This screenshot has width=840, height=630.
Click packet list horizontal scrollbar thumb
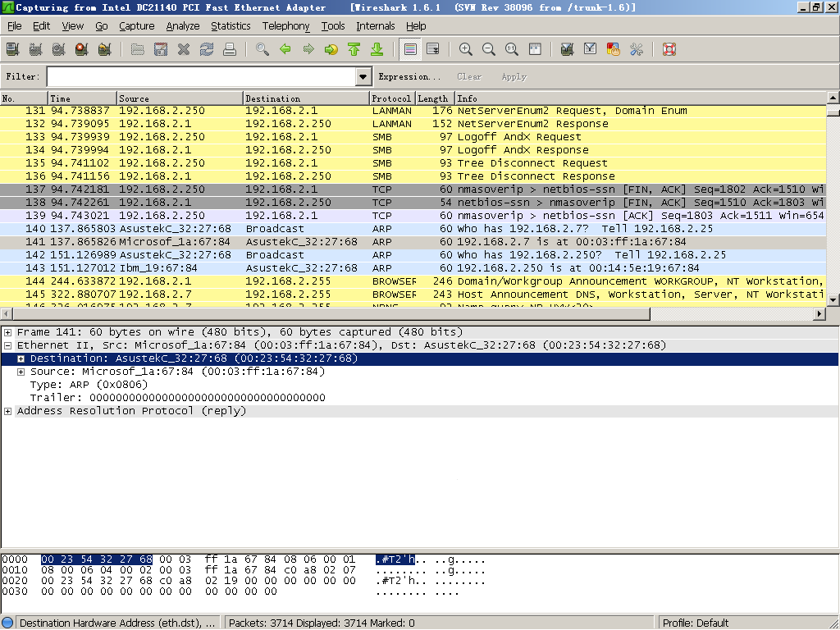(x=331, y=314)
